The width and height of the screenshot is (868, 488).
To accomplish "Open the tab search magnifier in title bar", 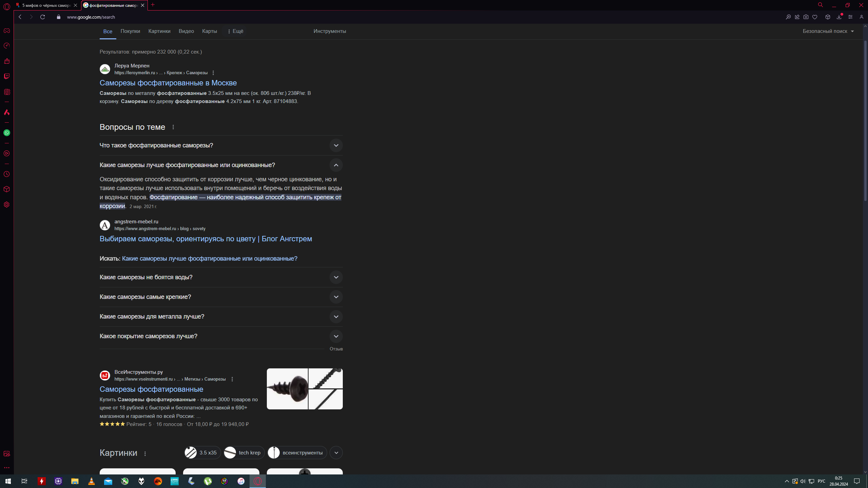I will click(821, 5).
